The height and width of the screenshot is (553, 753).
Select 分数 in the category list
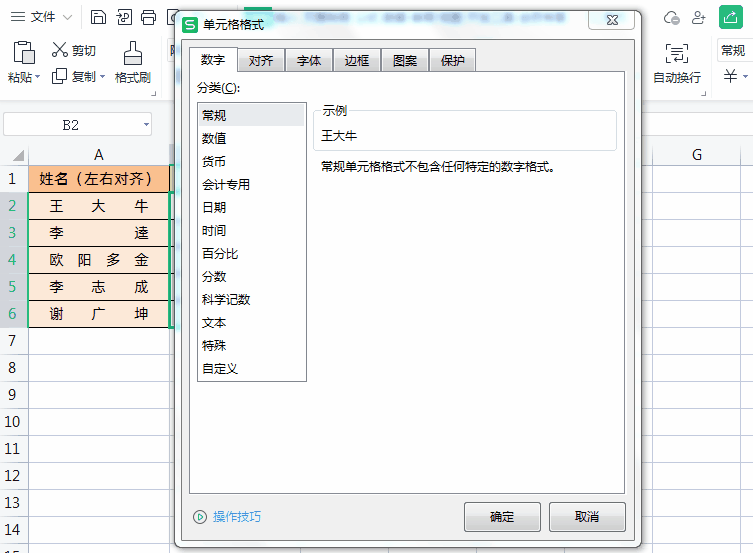coord(251,276)
